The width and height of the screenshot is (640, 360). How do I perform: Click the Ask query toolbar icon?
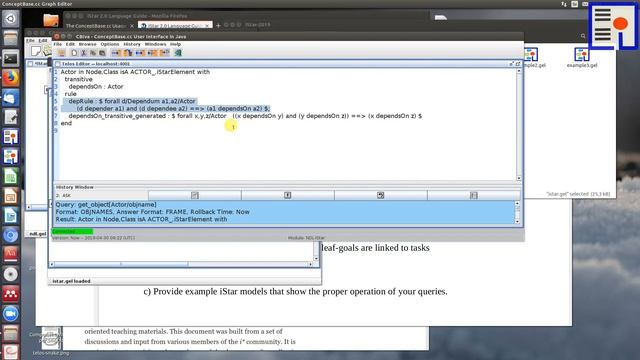pyautogui.click(x=140, y=53)
